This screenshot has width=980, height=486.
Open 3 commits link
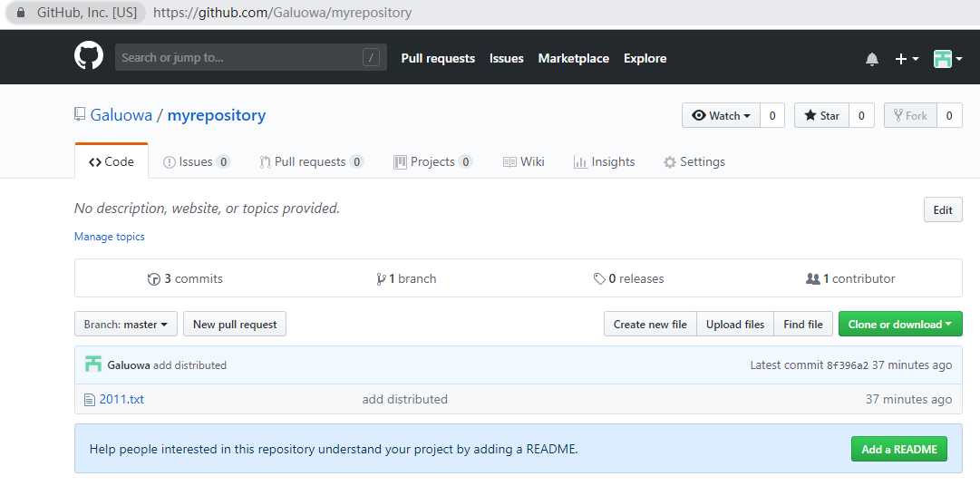(185, 279)
